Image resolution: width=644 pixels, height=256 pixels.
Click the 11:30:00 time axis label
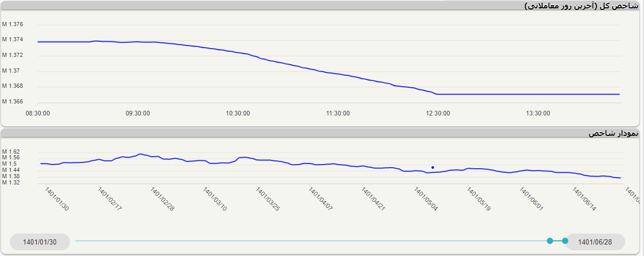tap(338, 113)
